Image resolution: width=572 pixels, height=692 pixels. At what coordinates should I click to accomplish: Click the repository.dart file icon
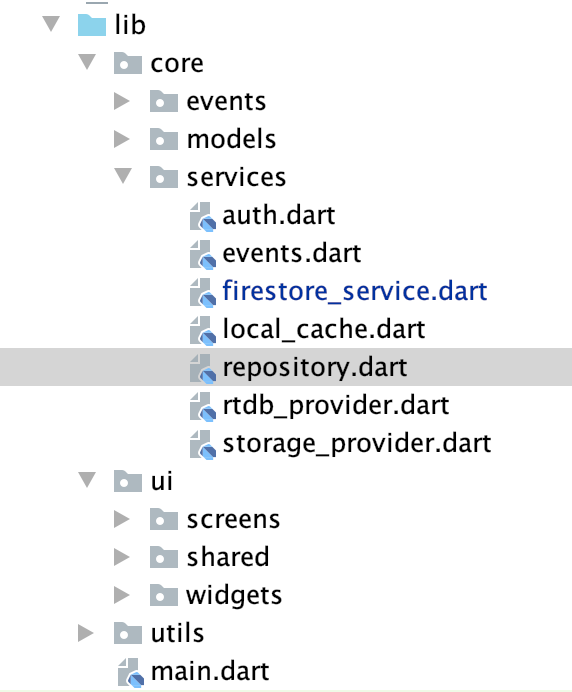(203, 368)
